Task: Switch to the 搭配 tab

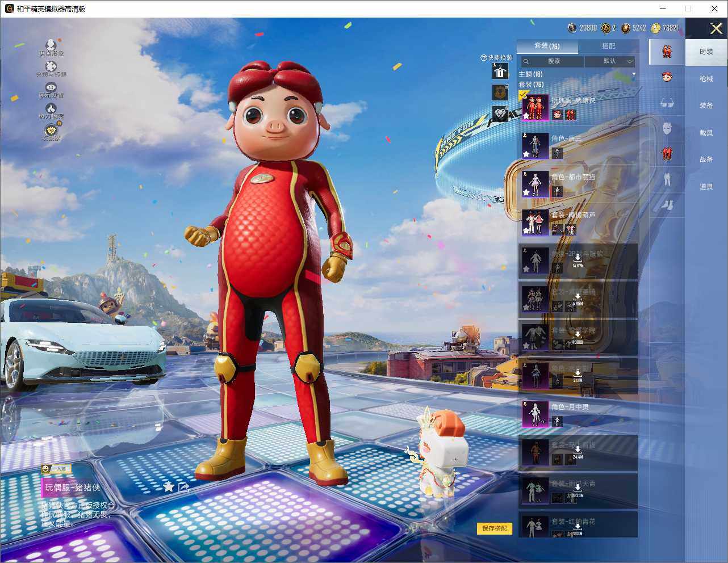Action: [608, 46]
